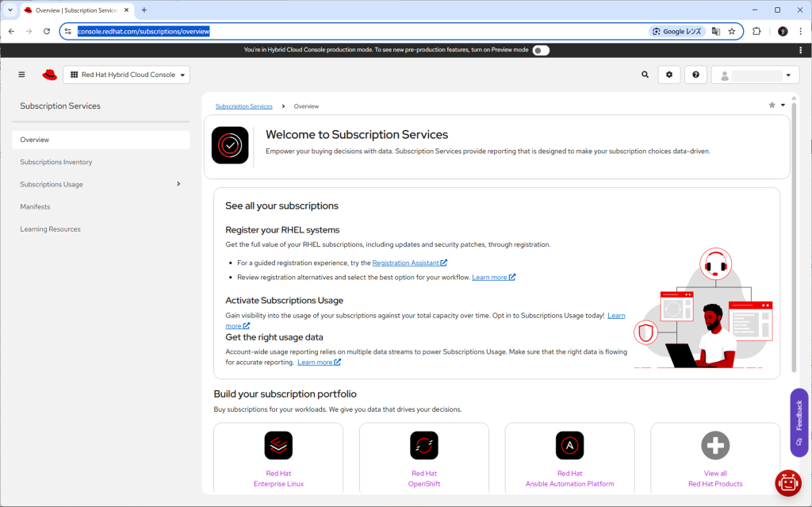
Task: Open the Registration Assistant link
Action: point(406,263)
